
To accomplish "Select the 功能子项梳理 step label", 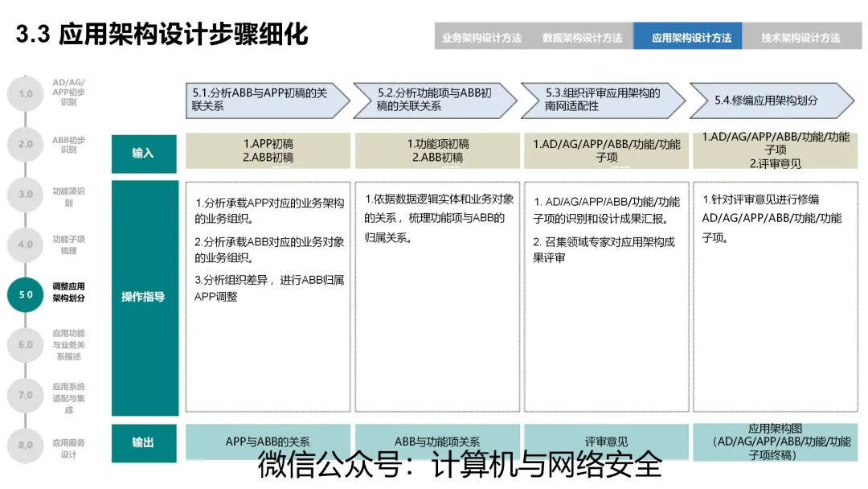I will pyautogui.click(x=68, y=244).
